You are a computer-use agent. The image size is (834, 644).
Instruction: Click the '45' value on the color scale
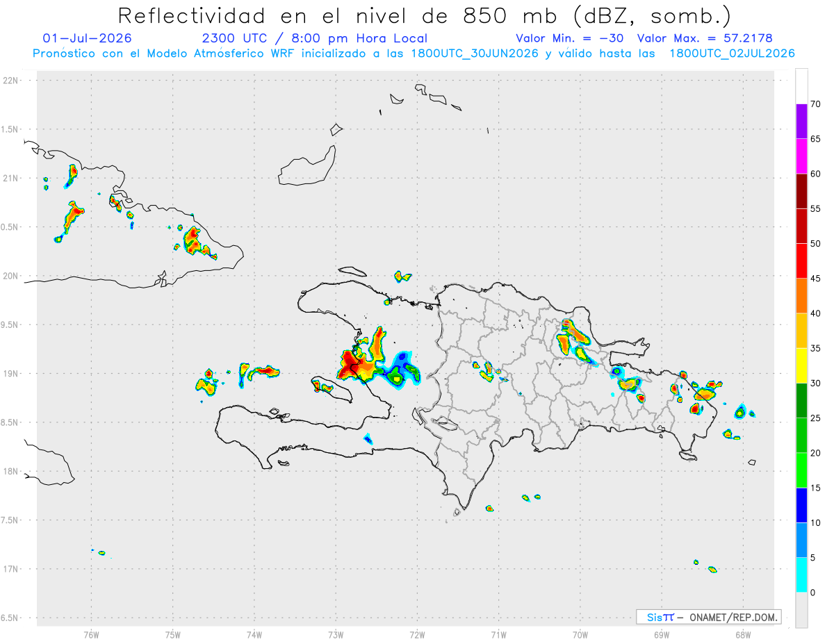coord(816,279)
